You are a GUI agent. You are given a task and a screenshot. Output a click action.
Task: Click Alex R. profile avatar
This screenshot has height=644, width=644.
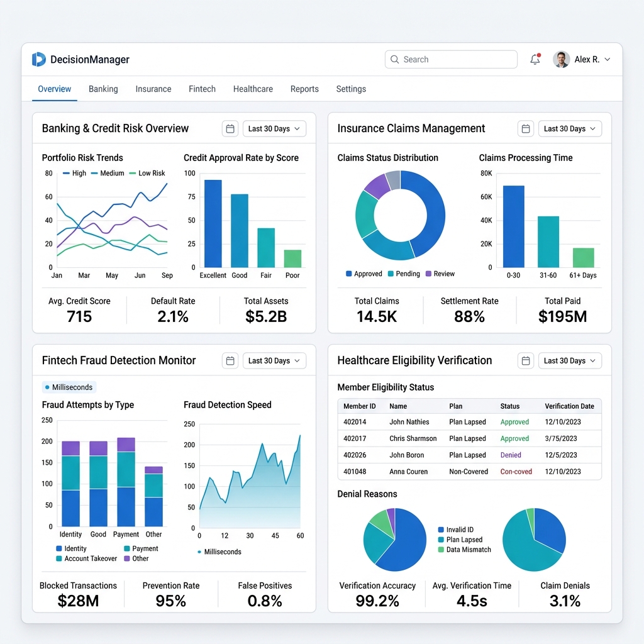click(x=561, y=60)
